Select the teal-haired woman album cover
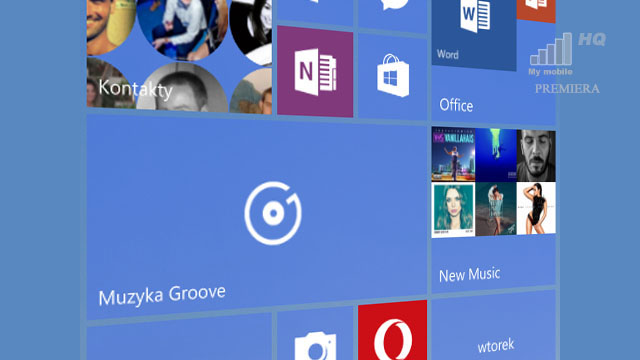The width and height of the screenshot is (640, 360). coord(453,210)
